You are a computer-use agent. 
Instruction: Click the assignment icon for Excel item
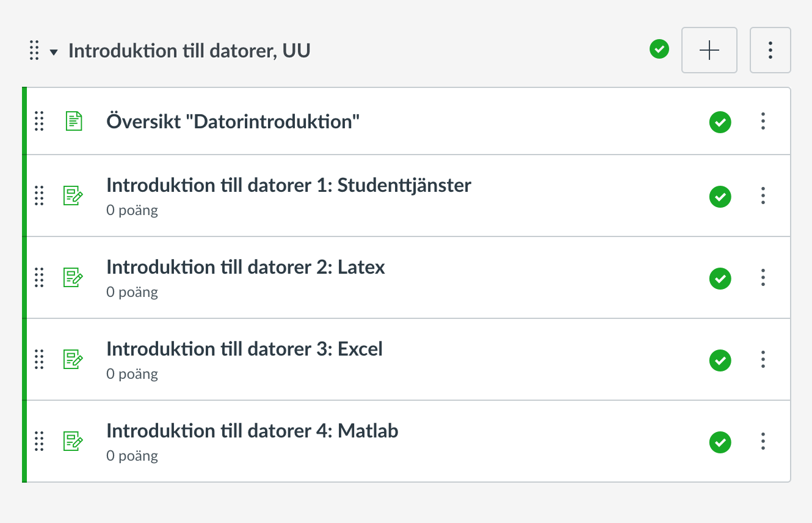point(73,359)
